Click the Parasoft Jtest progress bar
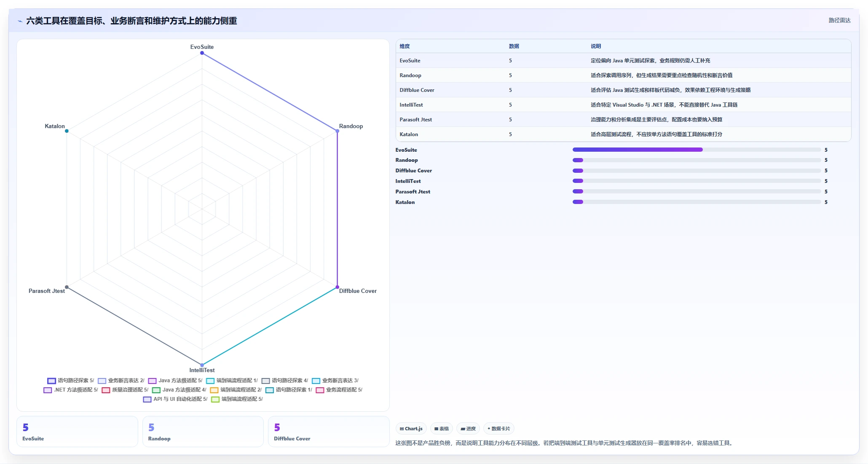Screen dimensions: 868x464 697,191
